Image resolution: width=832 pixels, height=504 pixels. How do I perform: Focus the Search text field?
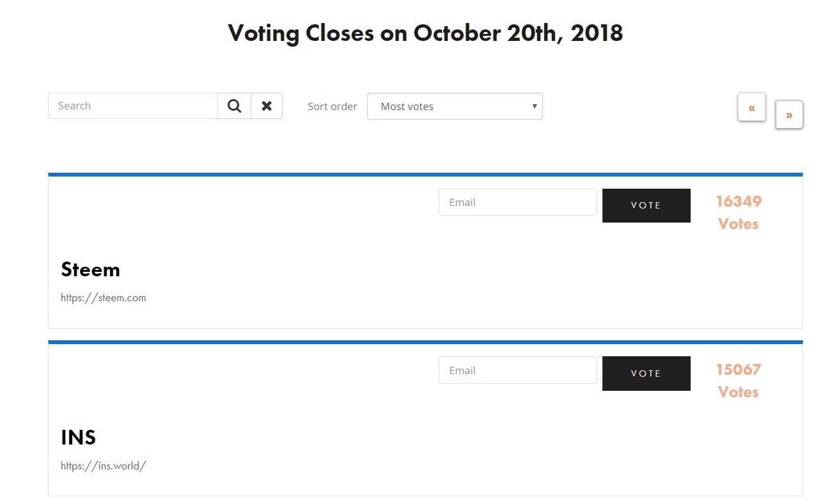(133, 106)
